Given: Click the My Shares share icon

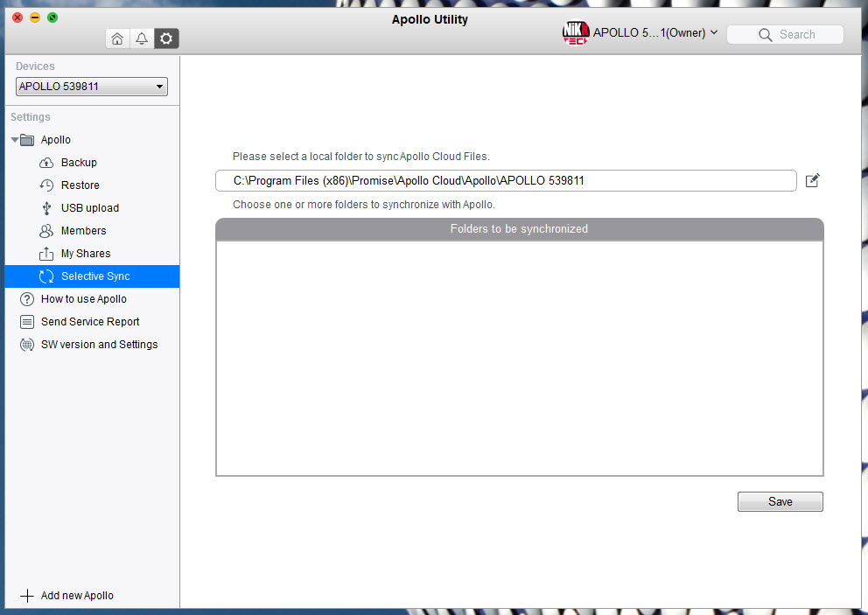Looking at the screenshot, I should tap(46, 254).
